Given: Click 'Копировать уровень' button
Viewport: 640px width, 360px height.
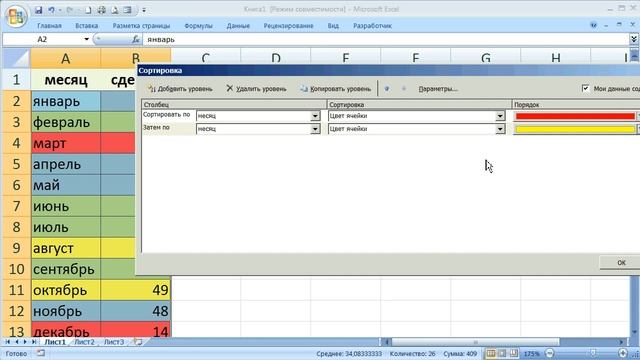Looking at the screenshot, I should coord(336,89).
